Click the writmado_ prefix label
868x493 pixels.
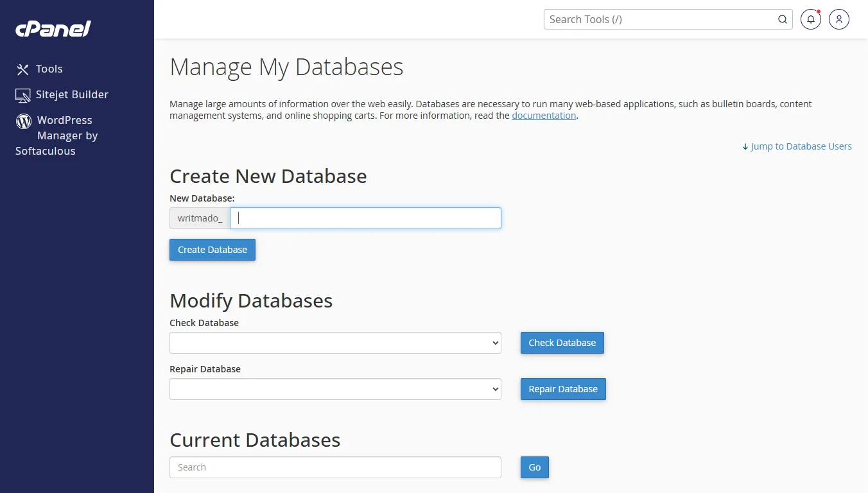(x=200, y=218)
